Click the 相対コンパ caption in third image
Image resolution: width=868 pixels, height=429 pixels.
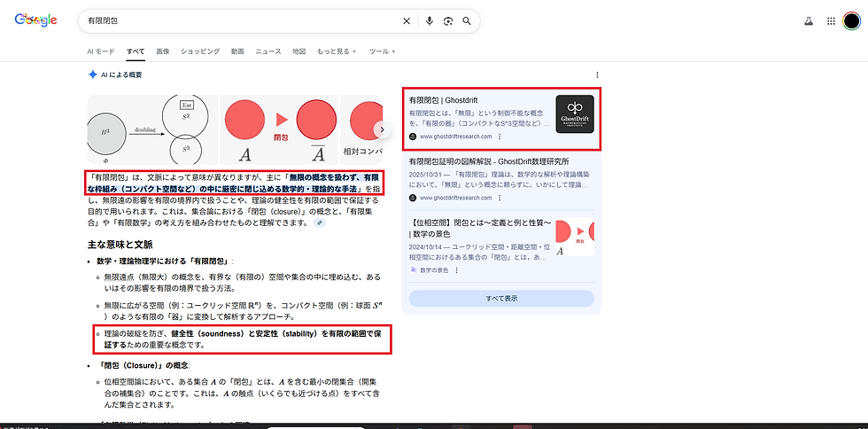[362, 152]
